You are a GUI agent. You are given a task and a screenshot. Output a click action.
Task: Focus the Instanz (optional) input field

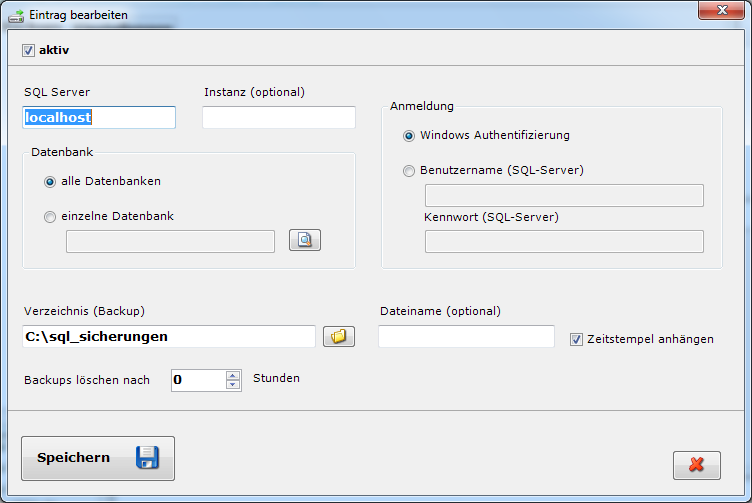(279, 117)
